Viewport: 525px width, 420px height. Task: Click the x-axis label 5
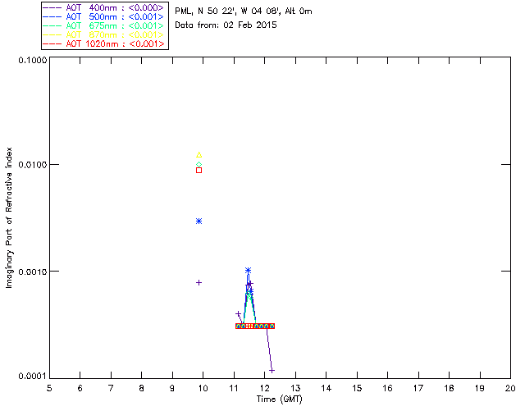pyautogui.click(x=49, y=389)
